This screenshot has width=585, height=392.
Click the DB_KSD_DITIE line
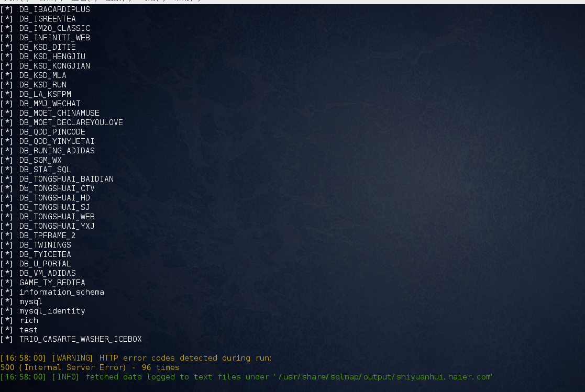coord(47,47)
